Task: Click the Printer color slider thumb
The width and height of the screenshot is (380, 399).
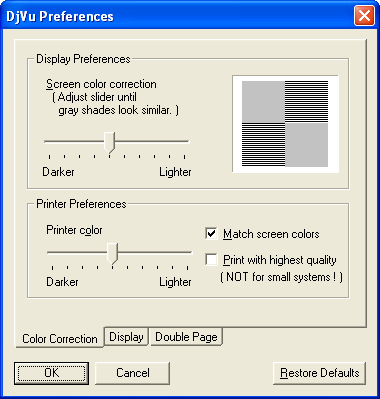Action: tap(112, 254)
